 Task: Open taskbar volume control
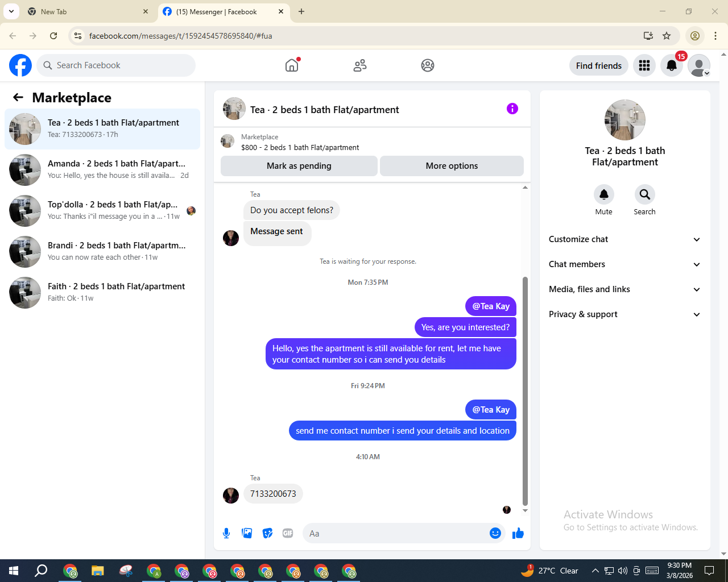point(623,571)
